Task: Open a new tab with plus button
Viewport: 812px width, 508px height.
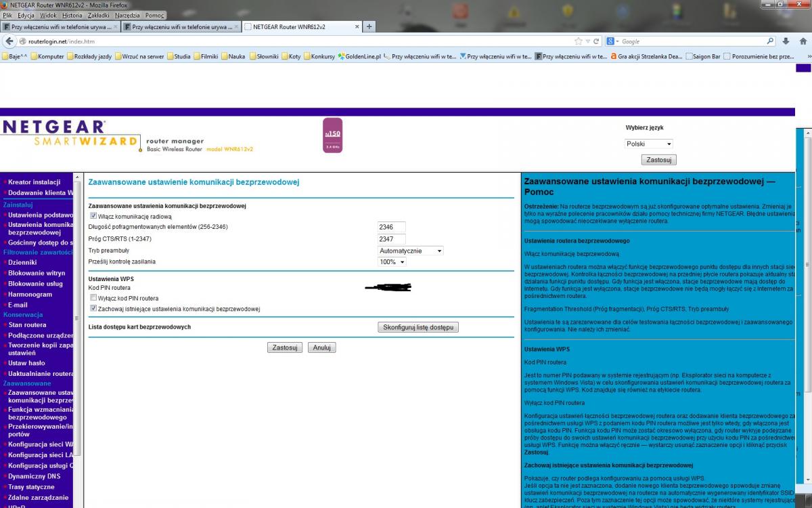Action: tap(369, 26)
